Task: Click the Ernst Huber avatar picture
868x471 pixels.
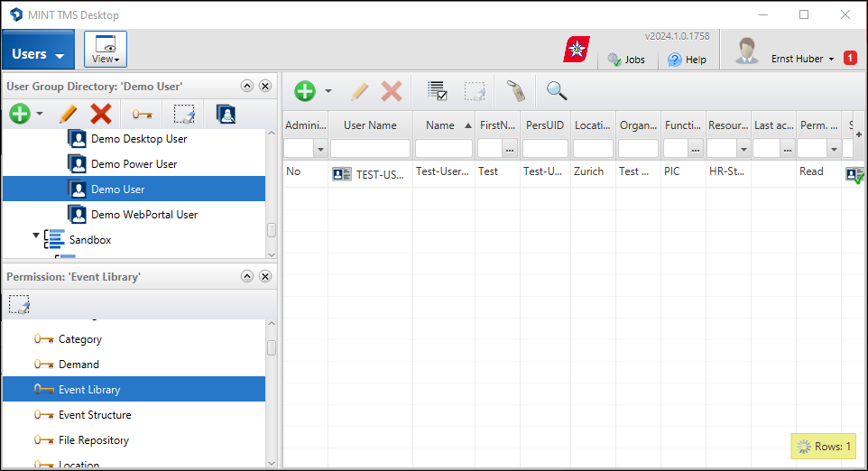Action: [x=746, y=51]
